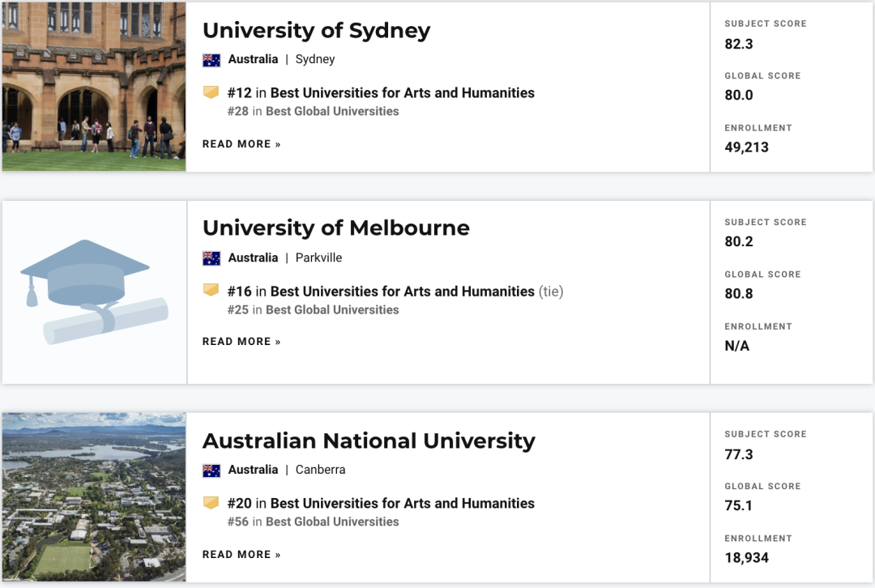Open the University of Melbourne title link

336,228
